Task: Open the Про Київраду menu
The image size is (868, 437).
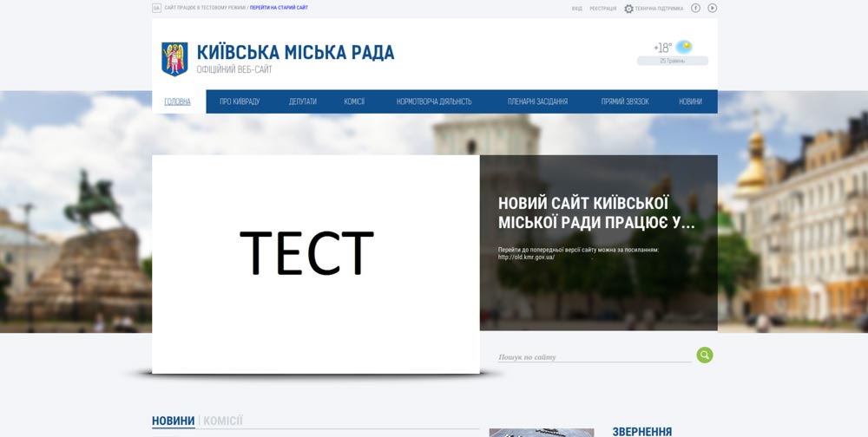Action: [x=240, y=101]
